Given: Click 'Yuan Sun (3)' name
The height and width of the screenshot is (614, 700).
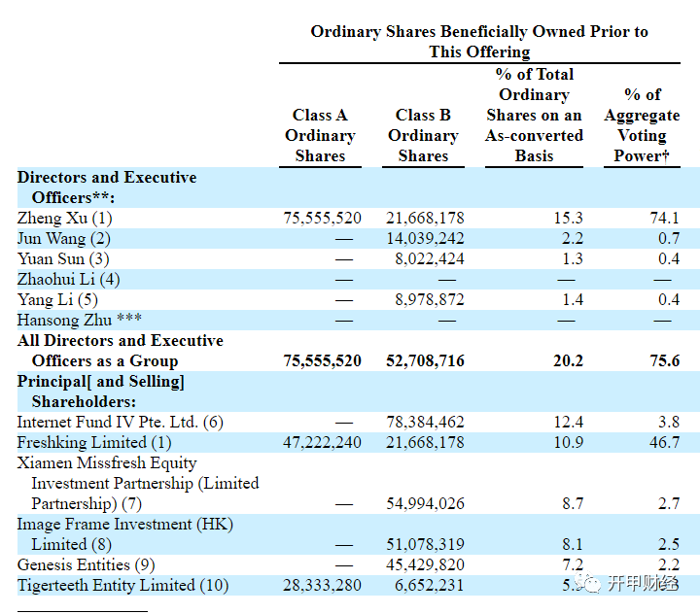Looking at the screenshot, I should tap(63, 259).
